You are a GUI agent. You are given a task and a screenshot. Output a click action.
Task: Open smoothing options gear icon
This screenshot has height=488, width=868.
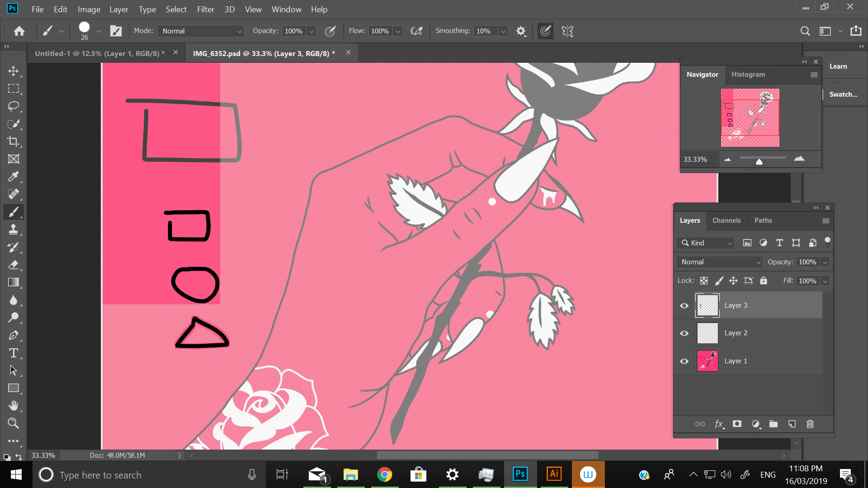tap(521, 31)
